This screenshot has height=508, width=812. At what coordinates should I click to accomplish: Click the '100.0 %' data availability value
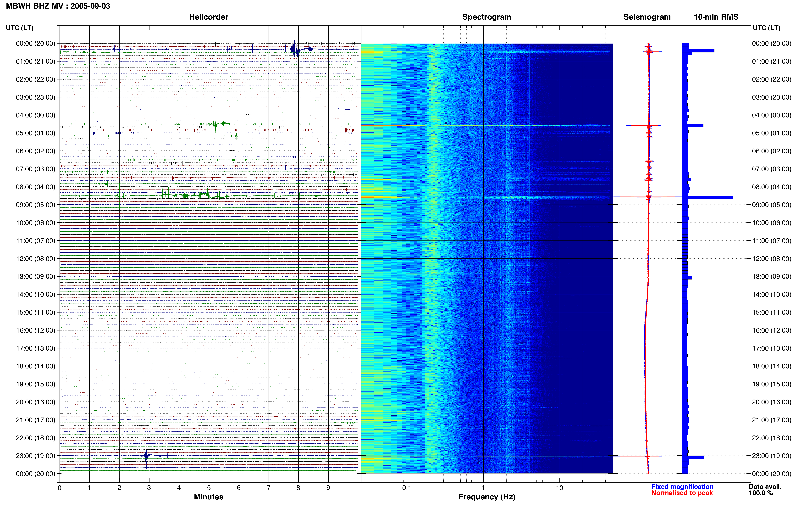(761, 493)
